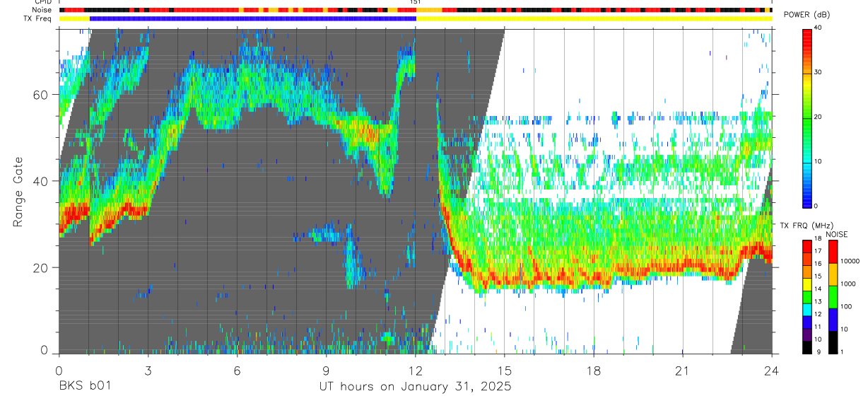Image resolution: width=868 pixels, height=401 pixels.
Task: Click the 20 label on the power scale
Action: pos(818,117)
